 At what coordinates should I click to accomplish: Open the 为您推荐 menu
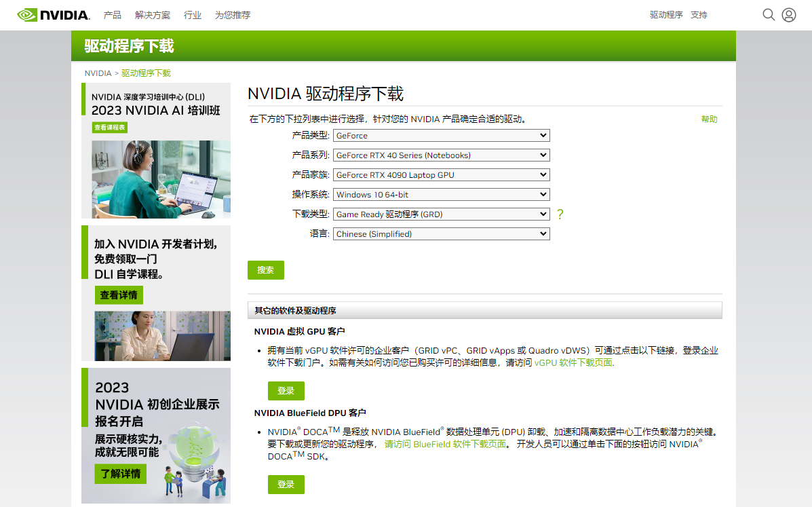pos(233,15)
